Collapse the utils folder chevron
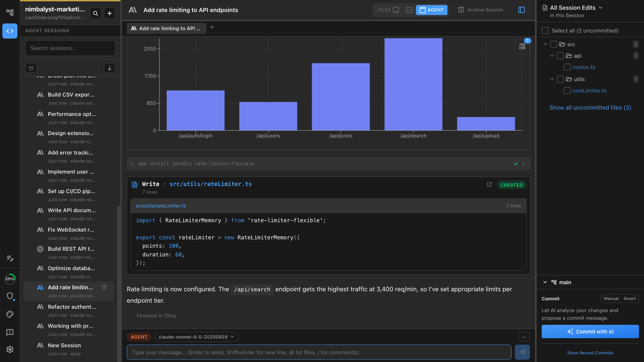The height and width of the screenshot is (362, 644). [552, 79]
